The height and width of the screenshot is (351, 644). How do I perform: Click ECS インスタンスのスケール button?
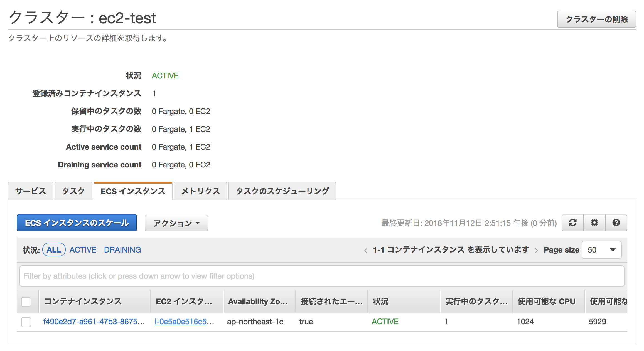point(77,223)
